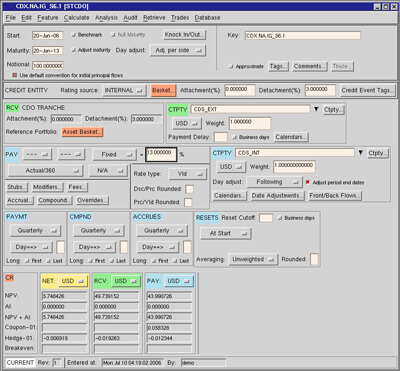Open the Rate type Yld dropdown
This screenshot has height=371, width=400.
pyautogui.click(x=187, y=174)
